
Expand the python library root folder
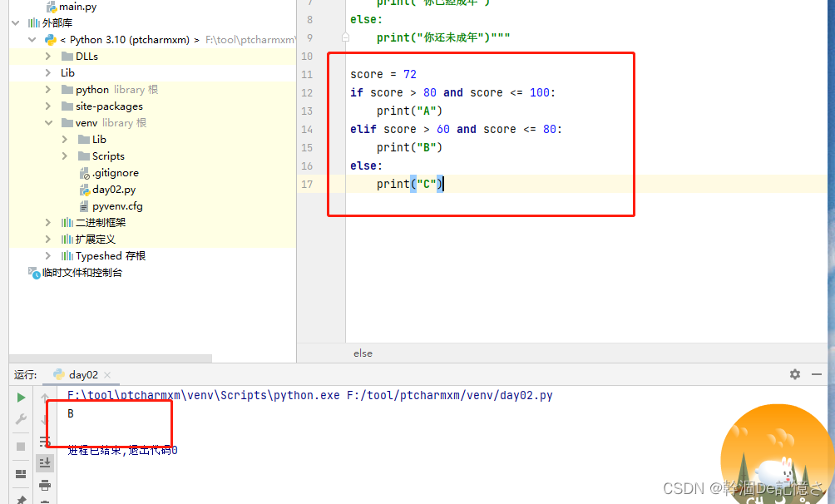tap(48, 90)
